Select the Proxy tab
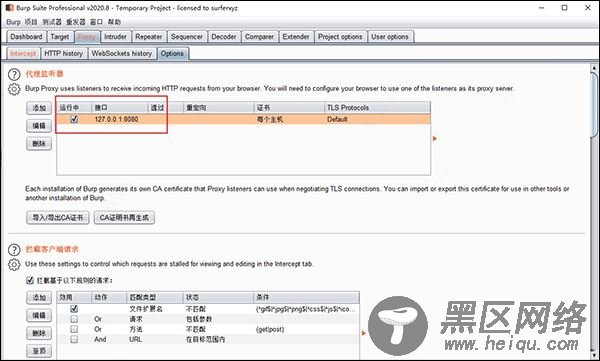Screen dimensions: 600x361 pyautogui.click(x=87, y=37)
